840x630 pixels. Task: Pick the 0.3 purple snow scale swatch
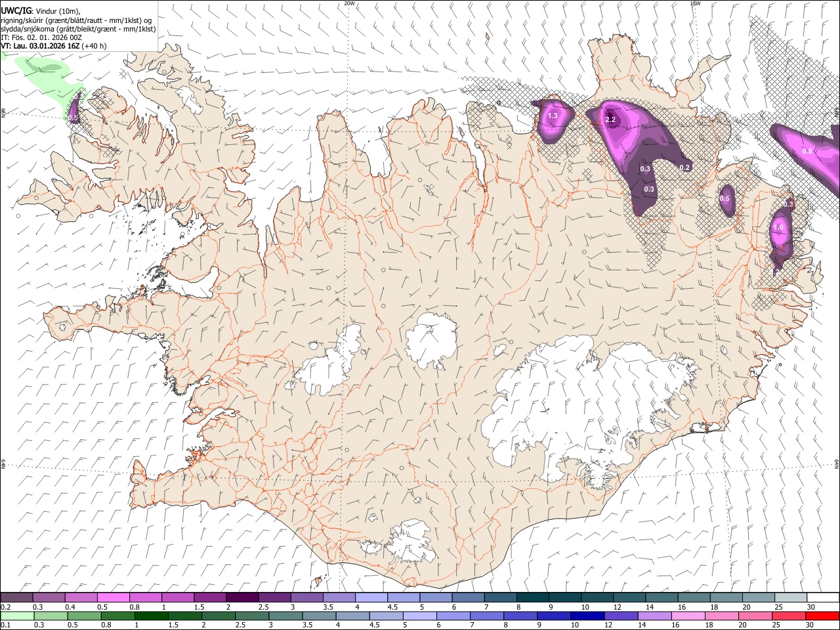pyautogui.click(x=49, y=597)
